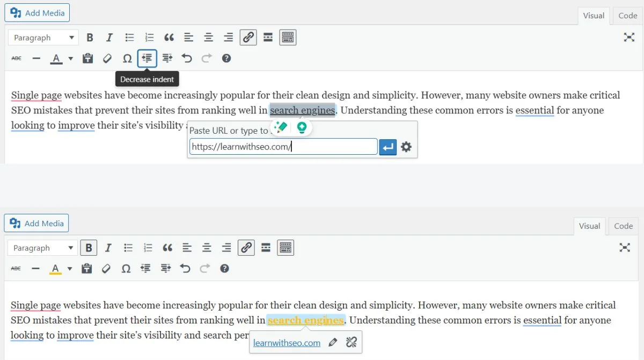This screenshot has width=644, height=360.
Task: Click the Decrease indent icon
Action: click(x=147, y=58)
